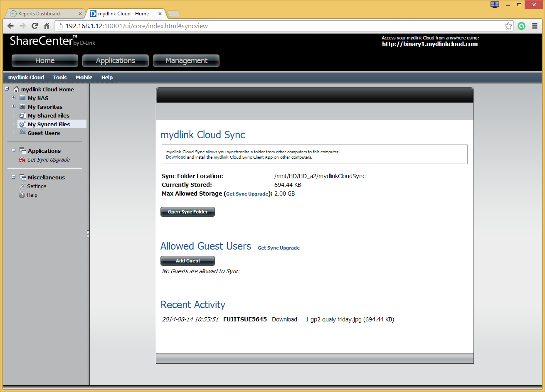Click the My Favorites star folder icon
545x392 pixels.
click(22, 107)
